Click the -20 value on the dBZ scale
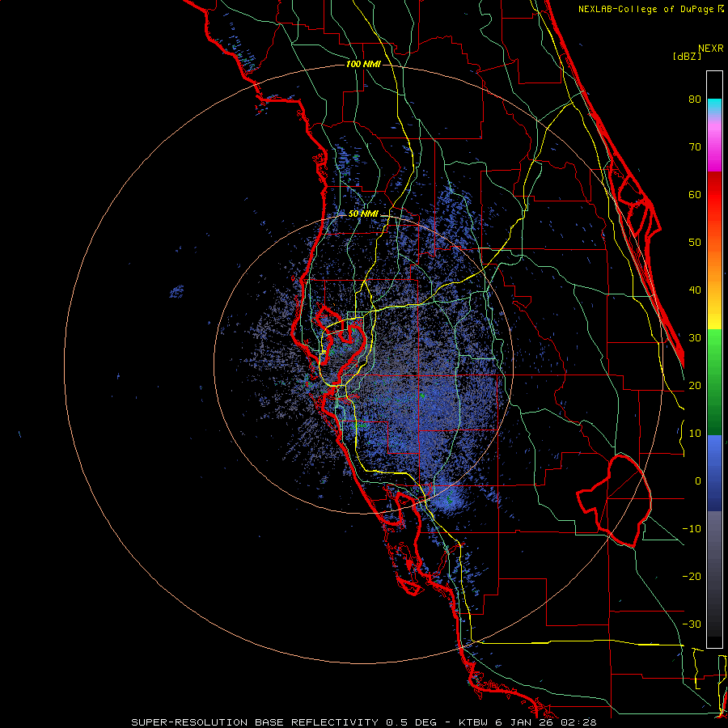Image resolution: width=728 pixels, height=728 pixels. (692, 577)
